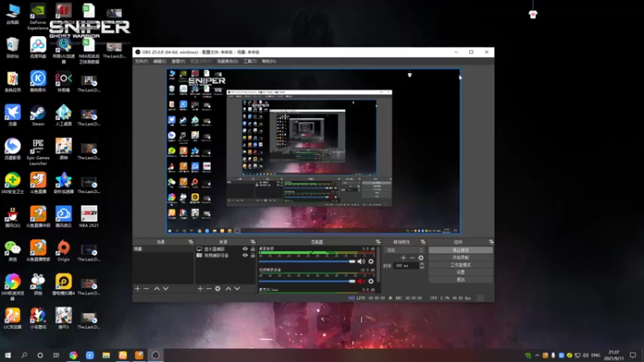The height and width of the screenshot is (362, 644).
Task: Click the start recording button
Action: click(460, 257)
